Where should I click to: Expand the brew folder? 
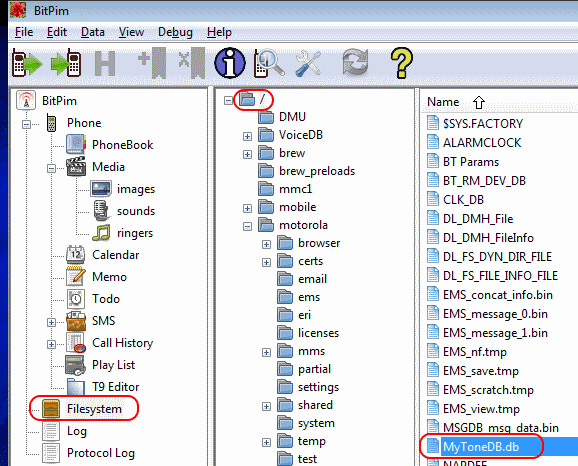tap(247, 154)
